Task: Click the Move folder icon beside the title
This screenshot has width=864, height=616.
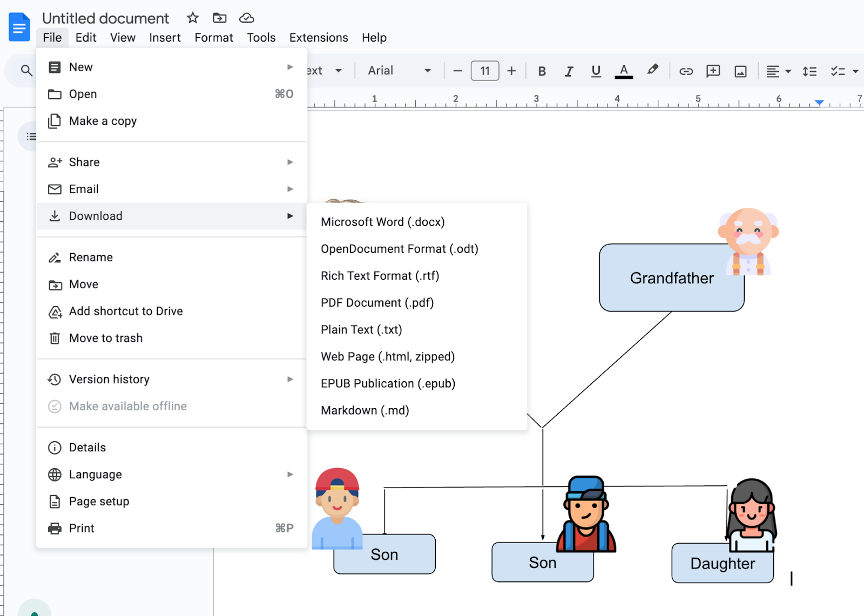Action: pos(219,18)
